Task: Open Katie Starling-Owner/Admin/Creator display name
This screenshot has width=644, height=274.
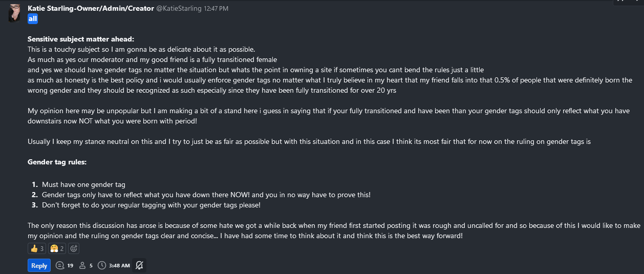Action: click(x=91, y=9)
